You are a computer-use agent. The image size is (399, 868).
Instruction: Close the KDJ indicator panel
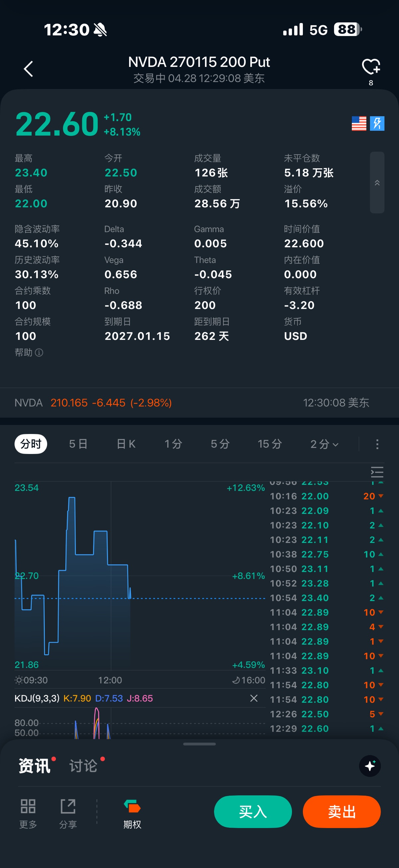coord(254,698)
